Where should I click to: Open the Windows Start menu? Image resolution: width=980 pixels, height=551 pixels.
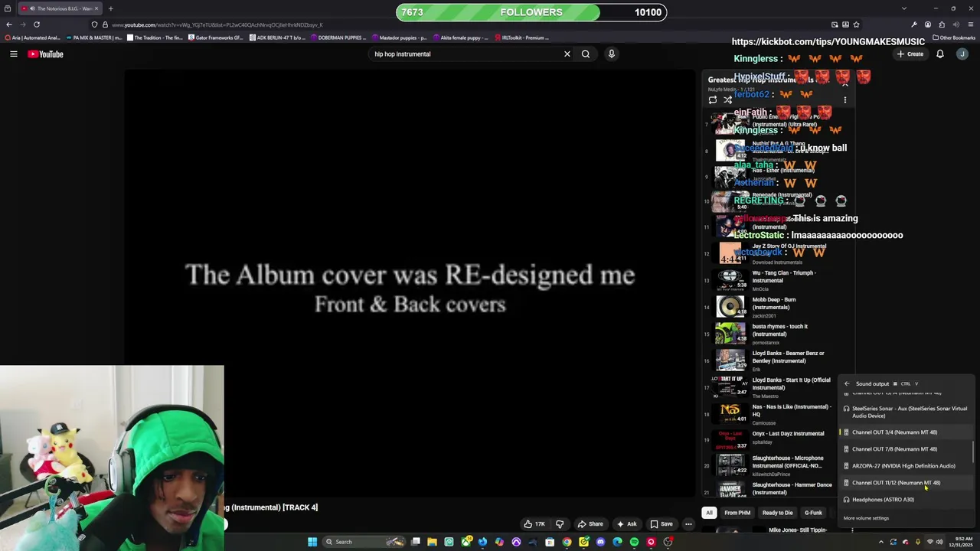pyautogui.click(x=312, y=542)
